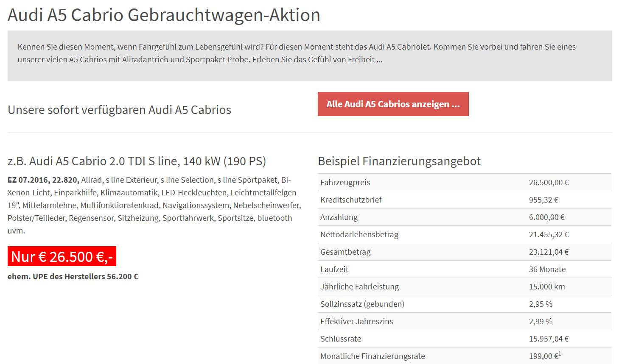Click the value '15.957,04 €'
Screen dimensions: 619x364
[x=549, y=339]
